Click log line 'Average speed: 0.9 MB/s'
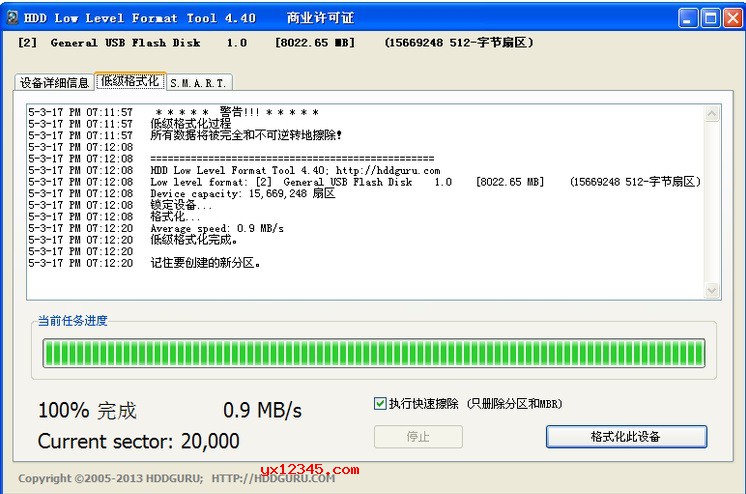Image resolution: width=746 pixels, height=494 pixels. pyautogui.click(x=217, y=228)
